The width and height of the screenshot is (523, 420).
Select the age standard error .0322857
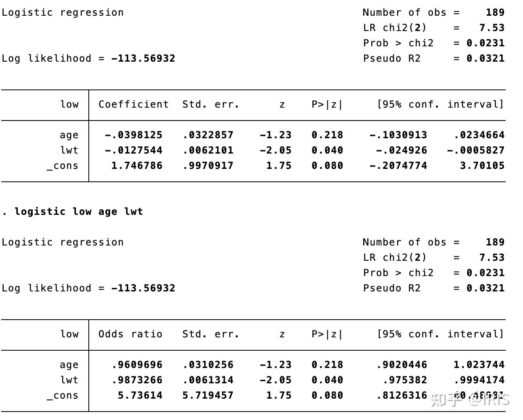click(208, 135)
